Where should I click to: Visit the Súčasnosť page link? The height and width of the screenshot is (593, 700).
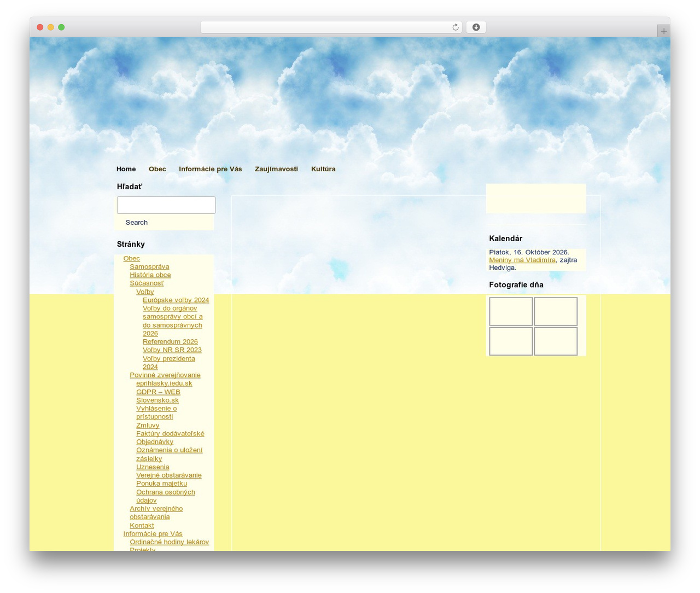(x=147, y=283)
